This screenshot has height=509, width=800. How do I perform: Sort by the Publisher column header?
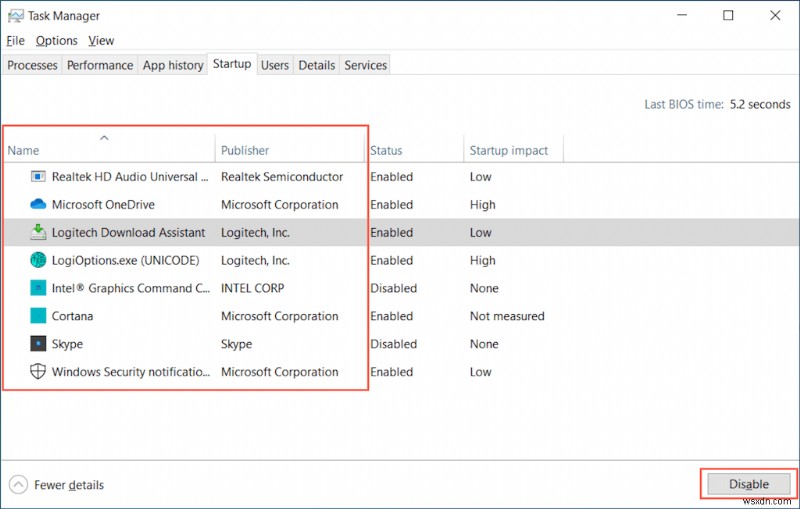[289, 150]
